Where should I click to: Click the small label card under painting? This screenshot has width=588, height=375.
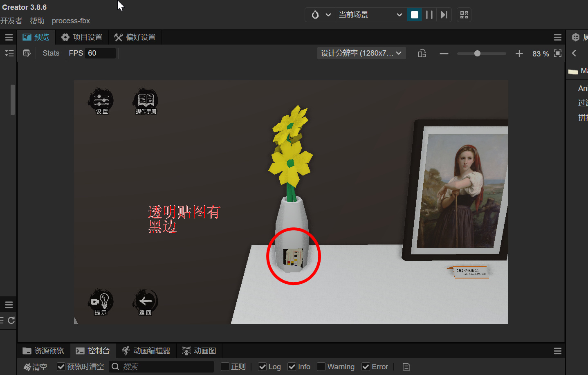pos(469,272)
